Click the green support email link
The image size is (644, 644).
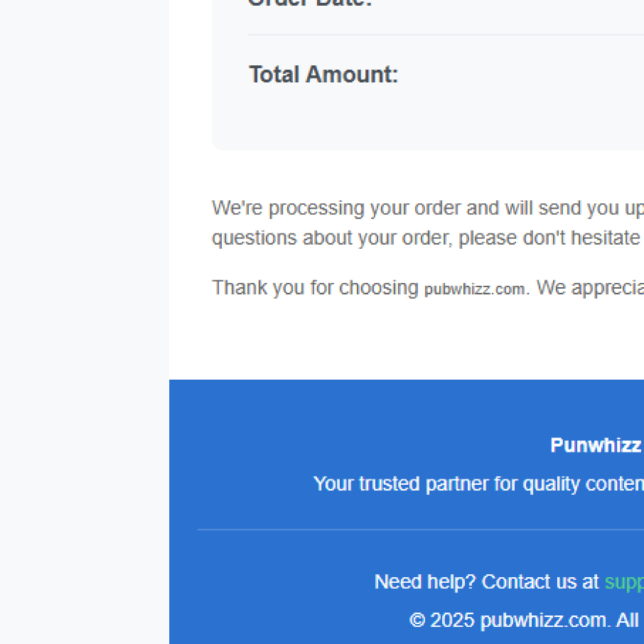[x=624, y=582]
